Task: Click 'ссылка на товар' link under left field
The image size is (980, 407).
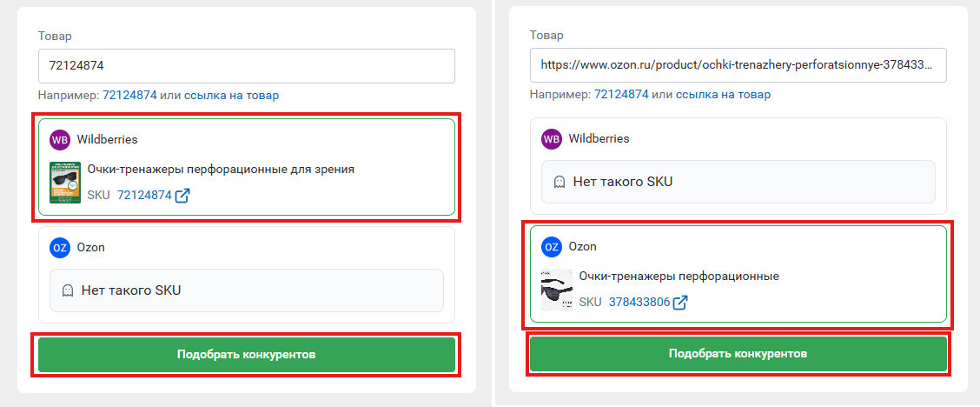Action: [232, 96]
